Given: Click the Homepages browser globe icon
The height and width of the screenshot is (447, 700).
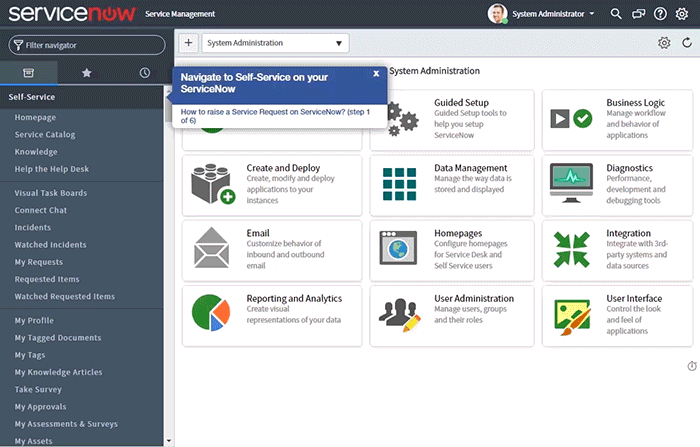Looking at the screenshot, I should point(398,248).
